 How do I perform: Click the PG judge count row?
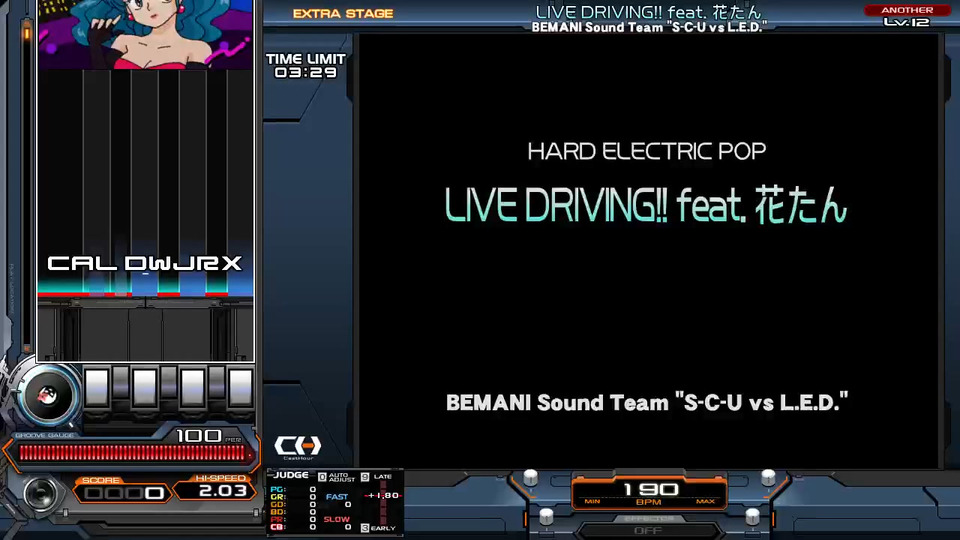293,490
